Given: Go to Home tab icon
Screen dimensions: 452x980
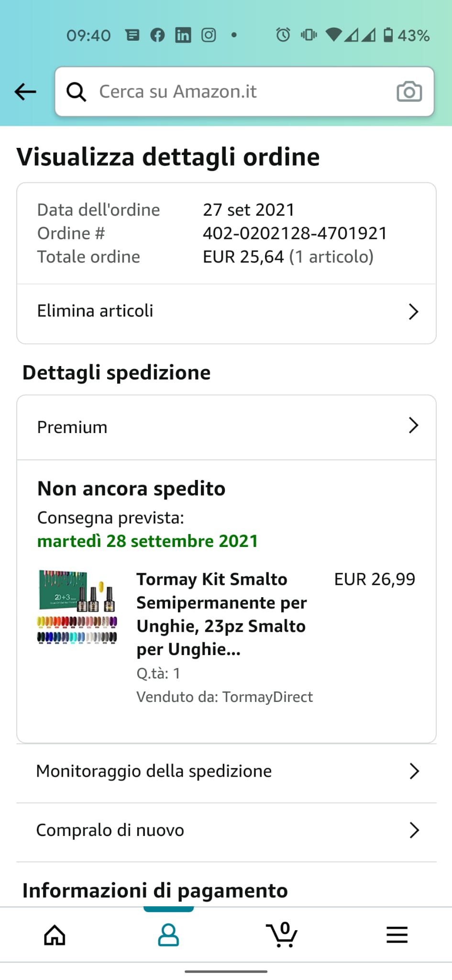Looking at the screenshot, I should 55,935.
